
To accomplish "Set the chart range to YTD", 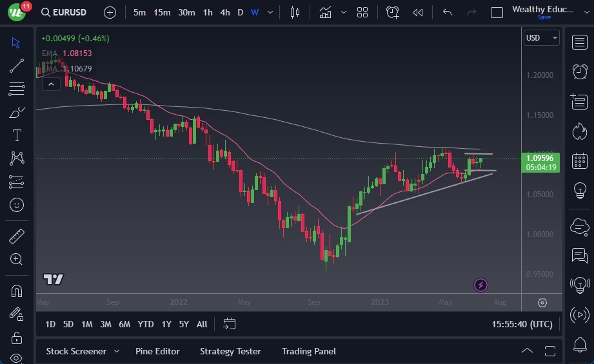I will [146, 324].
